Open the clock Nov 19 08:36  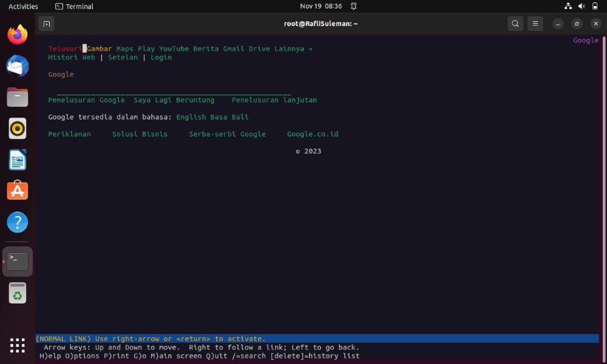tap(321, 6)
